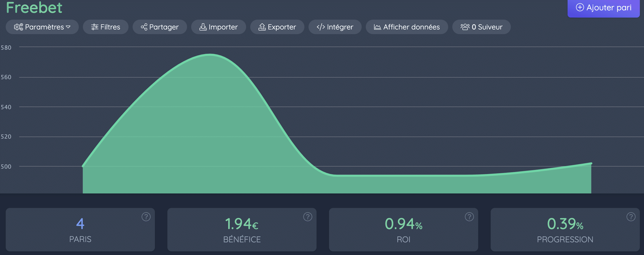Image resolution: width=644 pixels, height=255 pixels.
Task: Expand the Paramètres dropdown arrow
Action: click(x=68, y=27)
